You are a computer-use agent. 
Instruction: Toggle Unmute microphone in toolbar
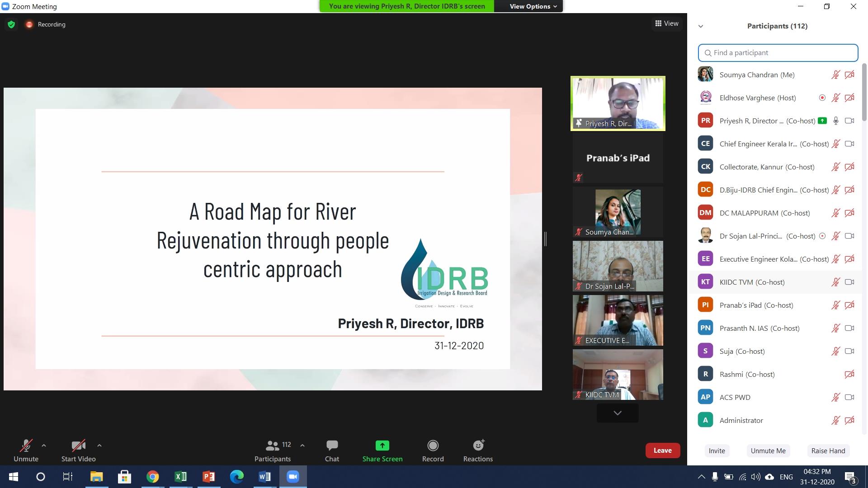coord(26,446)
